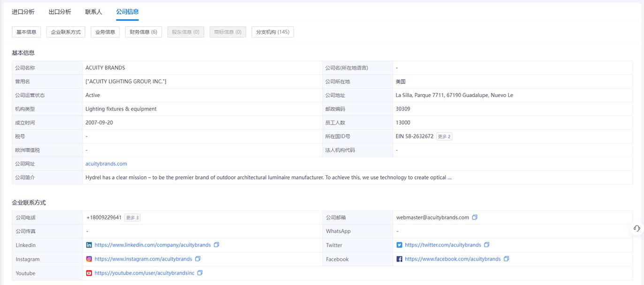This screenshot has width=644, height=285.
Task: Switch to the 进口分析 tab
Action: pyautogui.click(x=23, y=12)
